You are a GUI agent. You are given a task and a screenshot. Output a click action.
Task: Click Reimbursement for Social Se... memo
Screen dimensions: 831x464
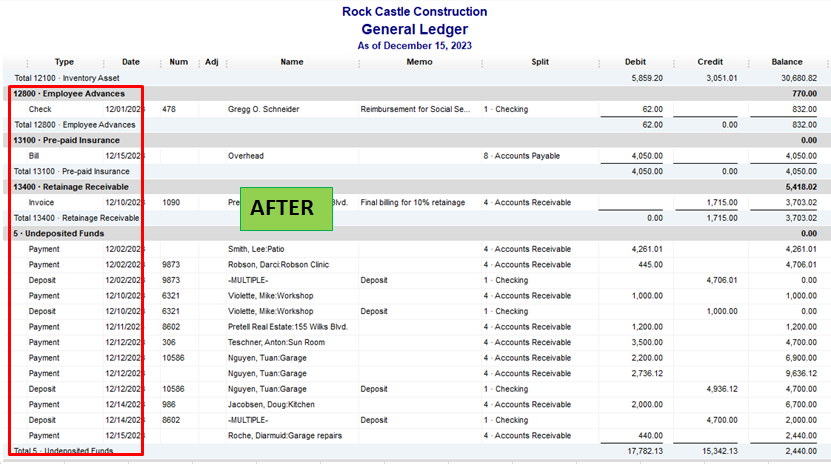[x=415, y=109]
